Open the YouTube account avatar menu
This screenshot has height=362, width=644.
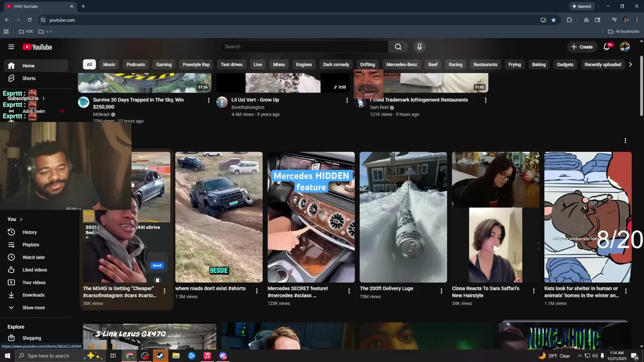(625, 47)
